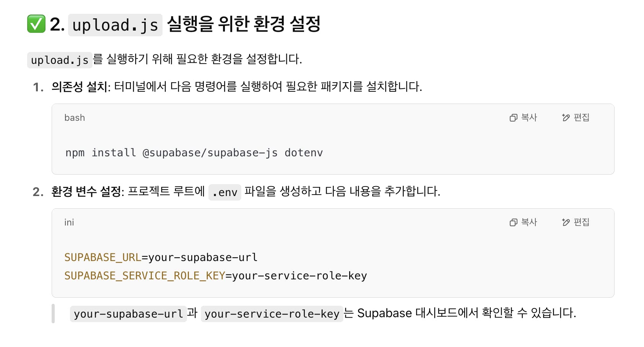The width and height of the screenshot is (644, 347).
Task: Click the copy icon in the ini code block
Action: pyautogui.click(x=513, y=222)
